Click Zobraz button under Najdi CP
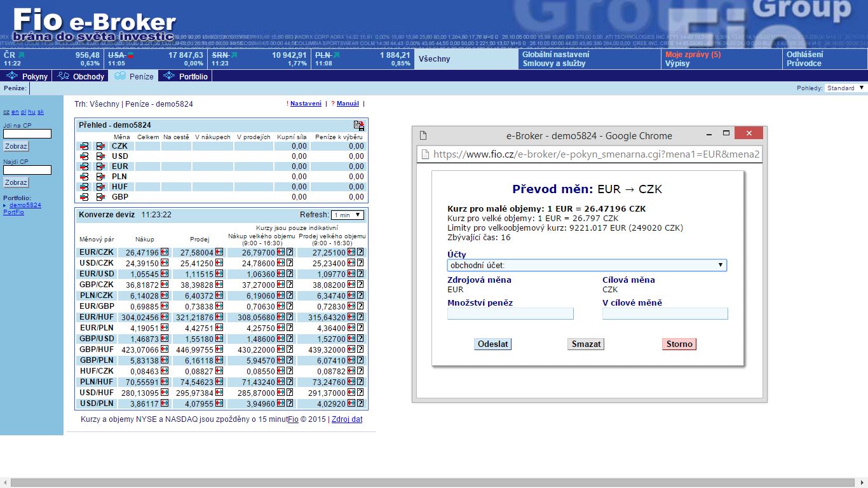Viewport: 868px width, 488px height. point(16,182)
